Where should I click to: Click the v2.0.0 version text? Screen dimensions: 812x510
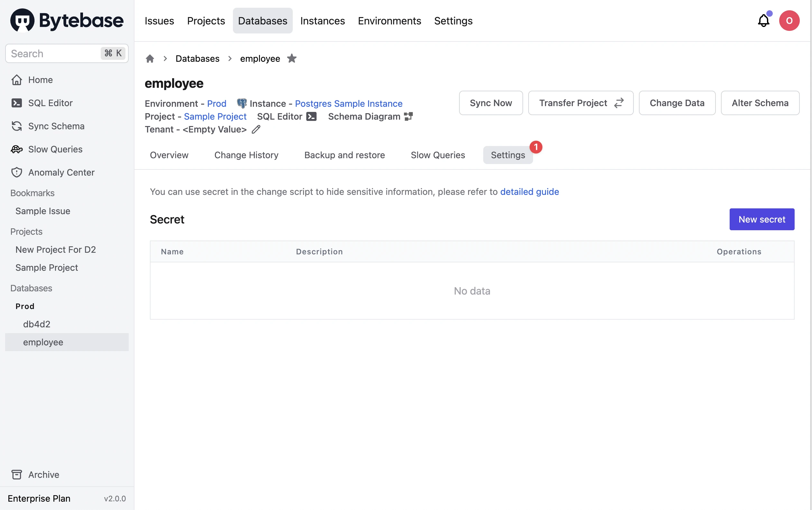115,498
